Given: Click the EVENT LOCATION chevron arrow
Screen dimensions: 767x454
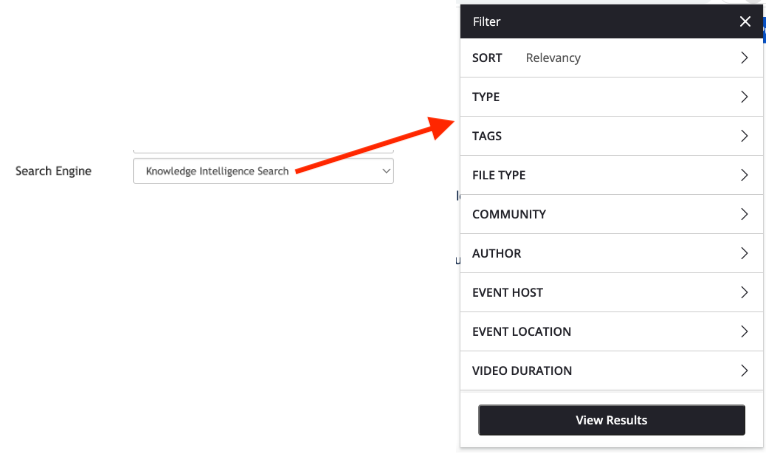Looking at the screenshot, I should tap(744, 332).
